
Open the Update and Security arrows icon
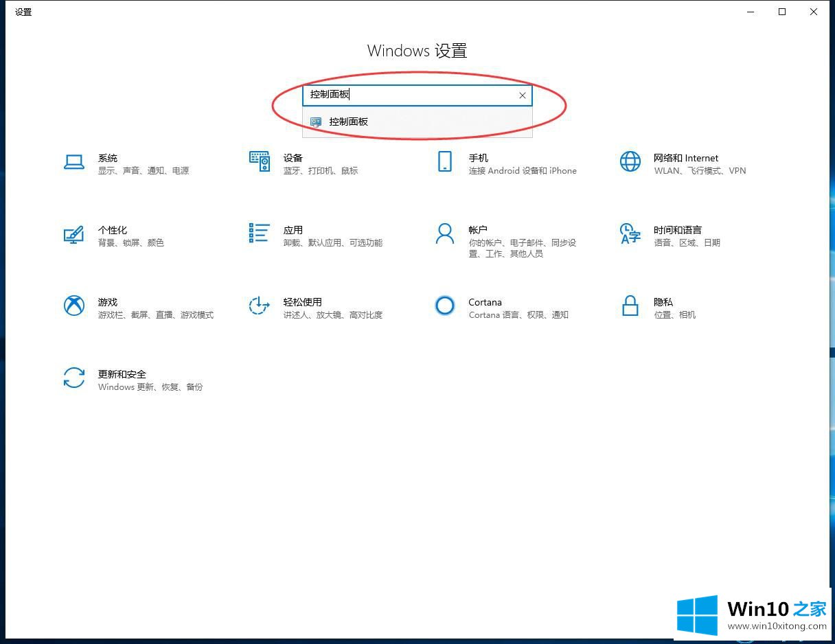[x=74, y=378]
